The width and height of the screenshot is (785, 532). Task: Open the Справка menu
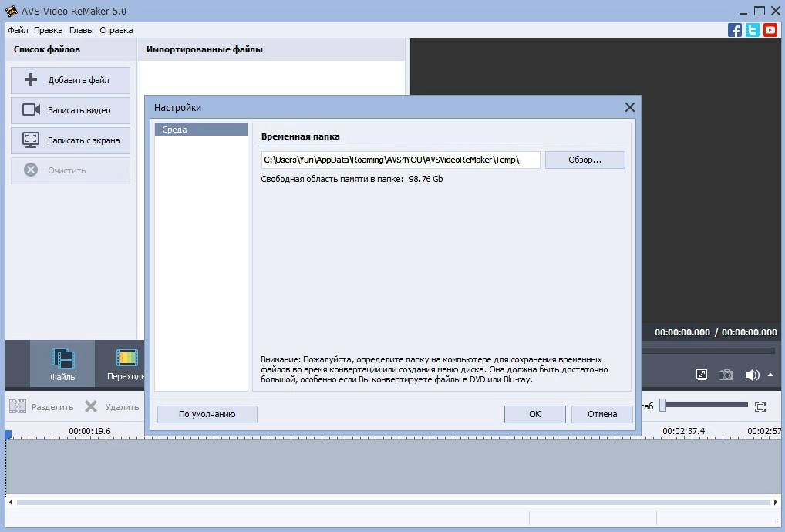116,30
